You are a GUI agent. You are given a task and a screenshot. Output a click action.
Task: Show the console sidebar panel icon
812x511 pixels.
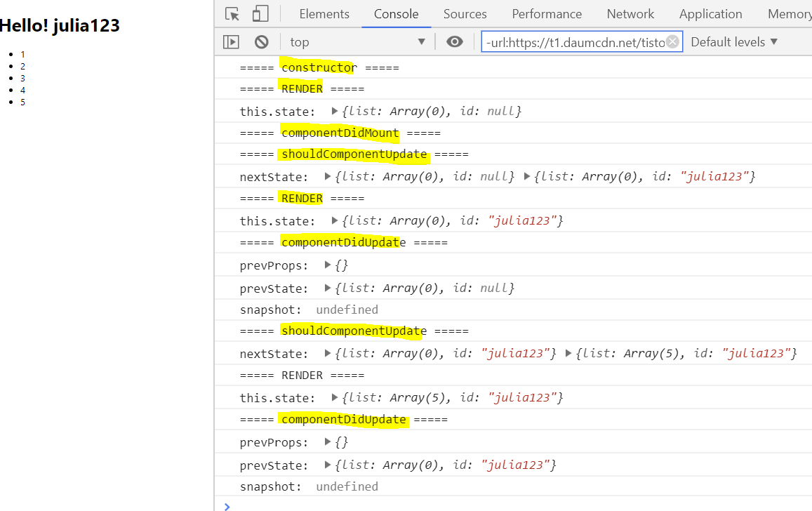(231, 42)
